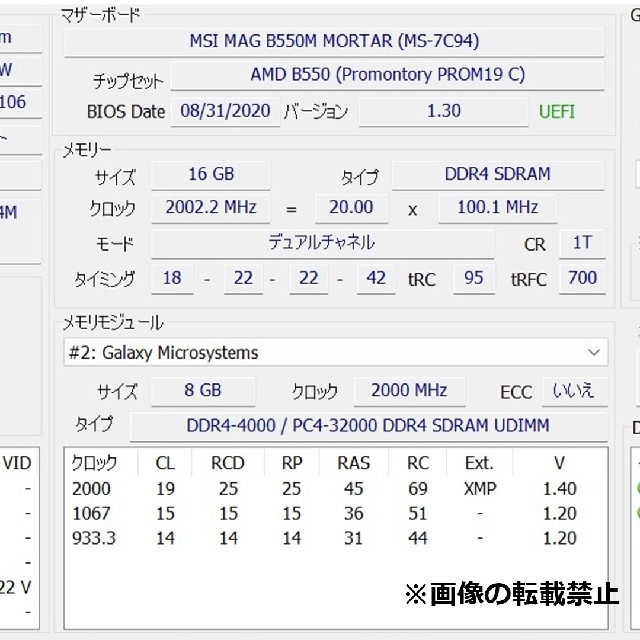Click the timing value 18
640x640 pixels.
click(172, 279)
